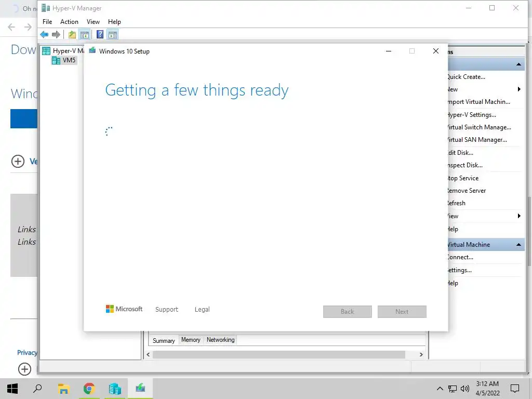Viewport: 532px width, 399px height.
Task: Open the File menu in Hyper-V Manager
Action: click(x=47, y=22)
